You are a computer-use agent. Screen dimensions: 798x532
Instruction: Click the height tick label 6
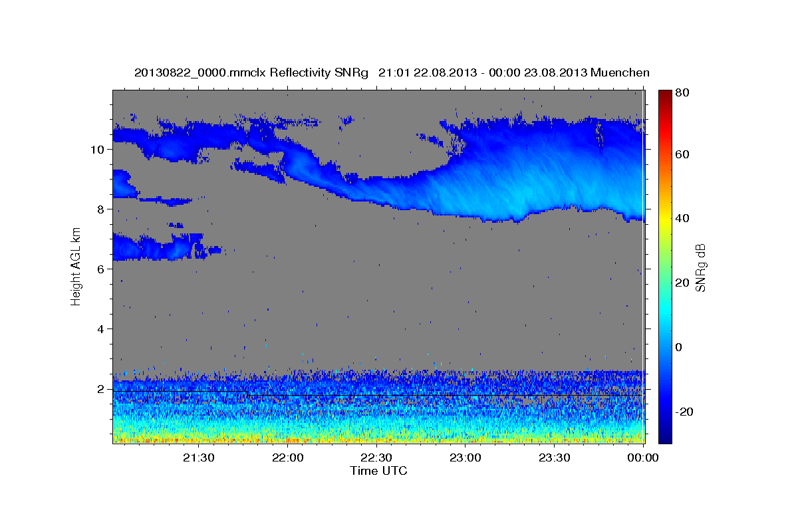pyautogui.click(x=102, y=269)
